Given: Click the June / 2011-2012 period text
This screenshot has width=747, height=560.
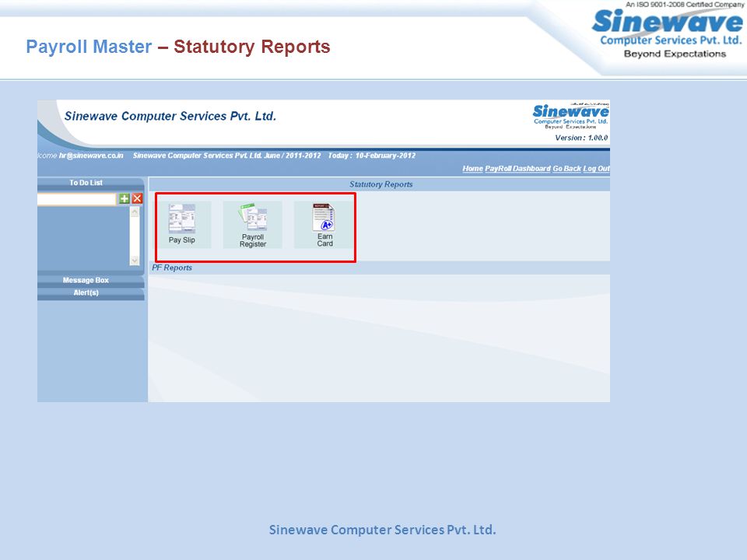Looking at the screenshot, I should [292, 156].
